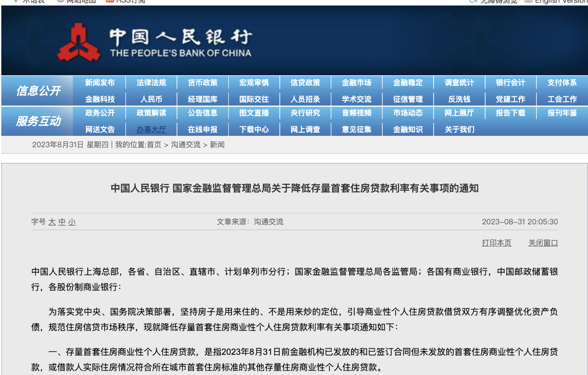Open the 办事大厅 link
Viewport: 588px width, 375px height.
[151, 129]
